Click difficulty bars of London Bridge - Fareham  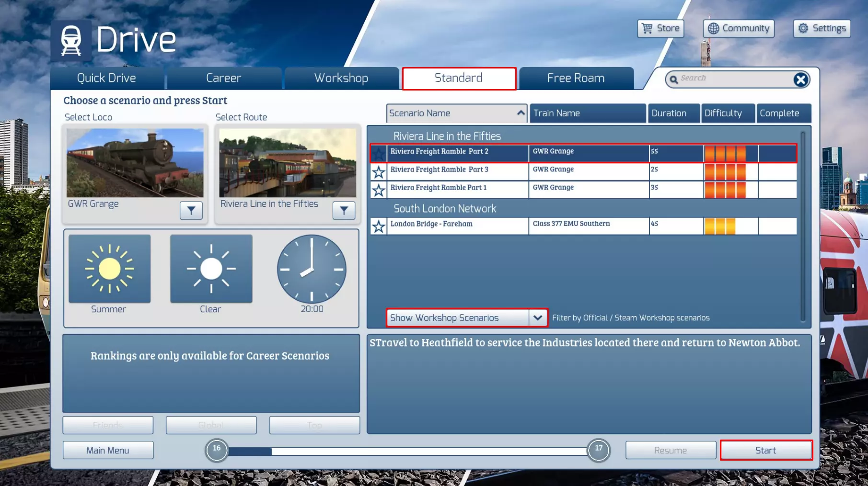tap(720, 226)
